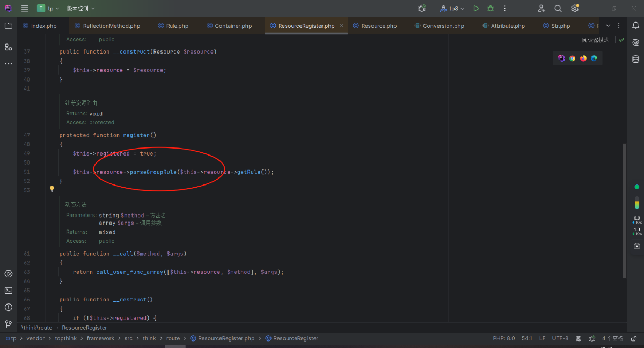Open the Database tool window on the right
Screen dimensions: 644x348
636,59
